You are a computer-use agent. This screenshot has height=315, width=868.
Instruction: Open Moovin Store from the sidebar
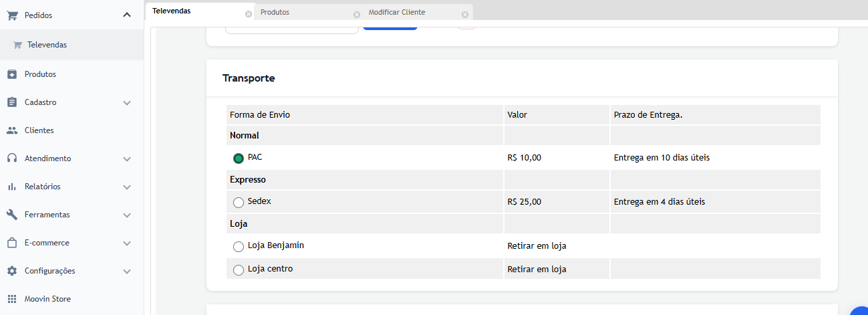point(71,299)
